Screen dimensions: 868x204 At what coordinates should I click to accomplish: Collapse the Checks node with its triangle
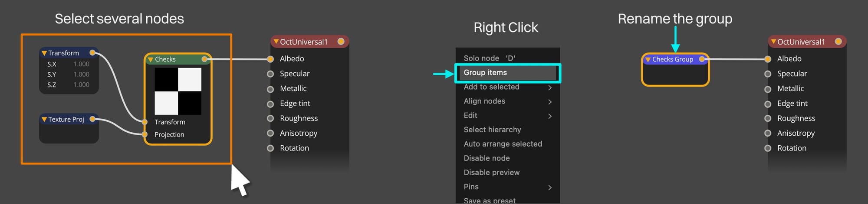(x=151, y=60)
